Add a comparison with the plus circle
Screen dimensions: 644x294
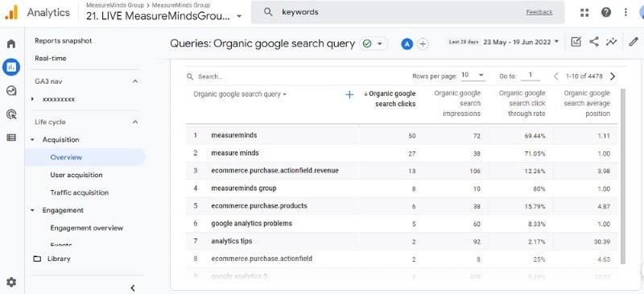pyautogui.click(x=423, y=43)
